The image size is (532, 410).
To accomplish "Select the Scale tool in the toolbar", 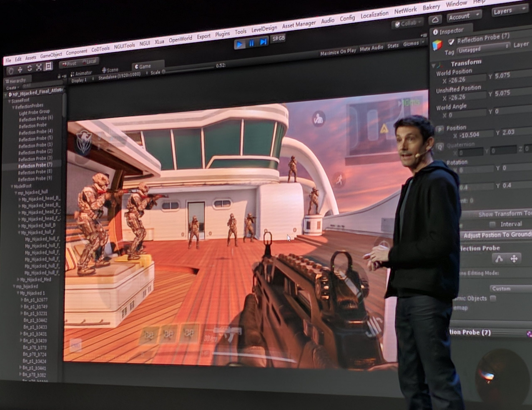I will pos(39,68).
